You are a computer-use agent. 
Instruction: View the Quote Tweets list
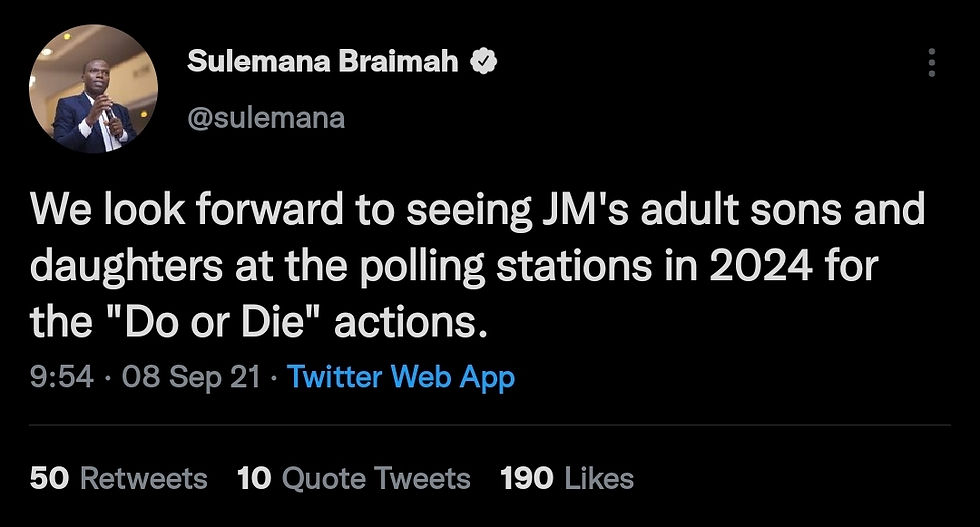[x=376, y=478]
